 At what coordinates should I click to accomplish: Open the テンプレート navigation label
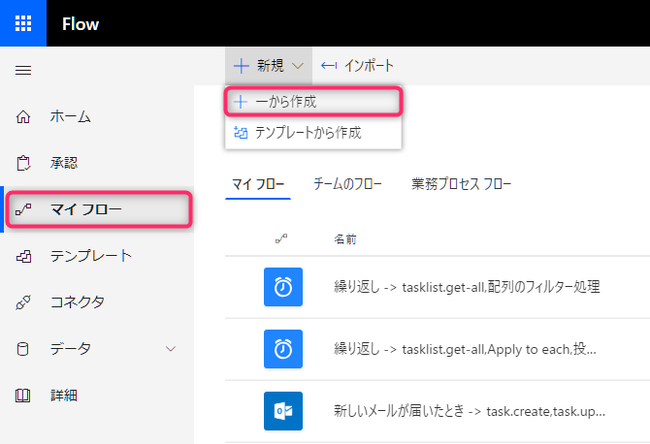91,256
